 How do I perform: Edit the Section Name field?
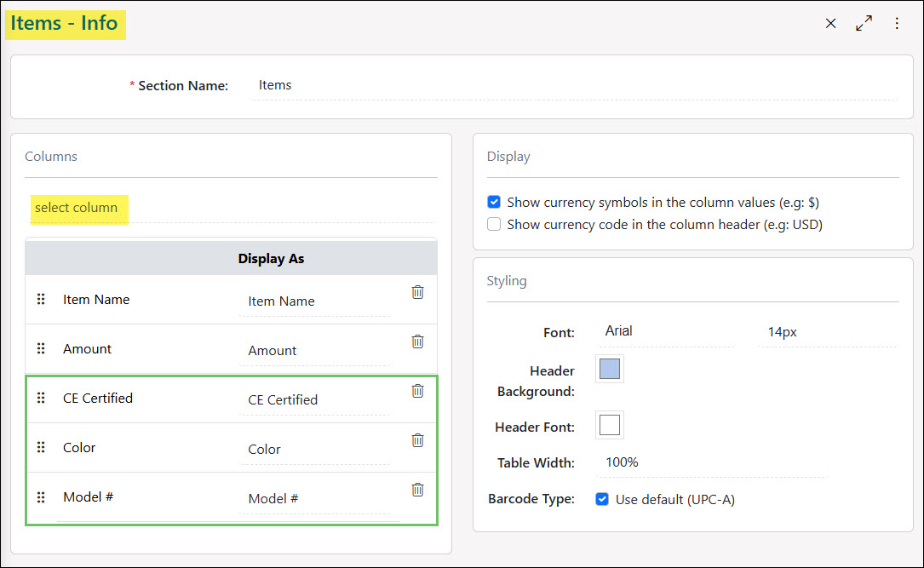pyautogui.click(x=575, y=86)
